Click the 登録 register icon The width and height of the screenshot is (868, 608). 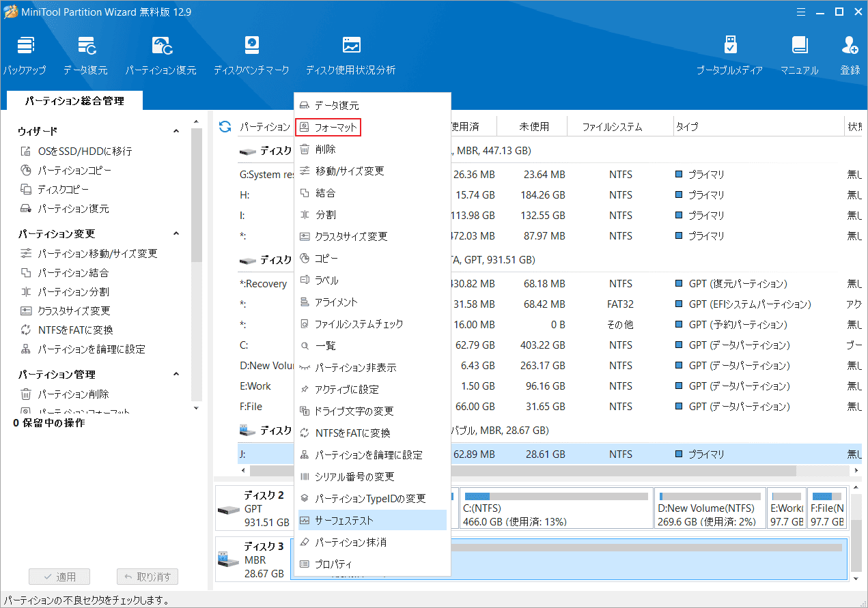click(x=850, y=55)
